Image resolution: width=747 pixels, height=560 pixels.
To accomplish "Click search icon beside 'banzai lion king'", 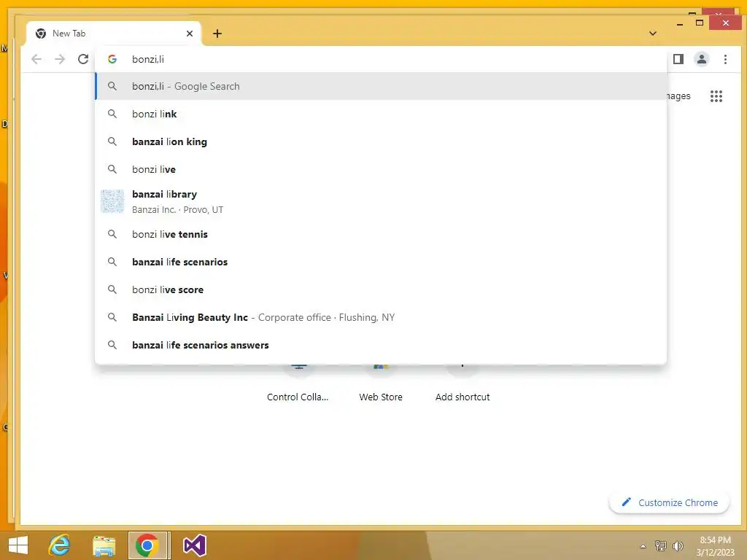I will [x=112, y=141].
